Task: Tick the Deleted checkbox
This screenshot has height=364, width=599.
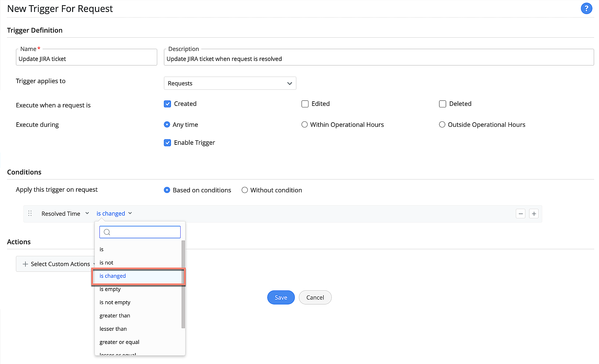Action: pos(442,104)
